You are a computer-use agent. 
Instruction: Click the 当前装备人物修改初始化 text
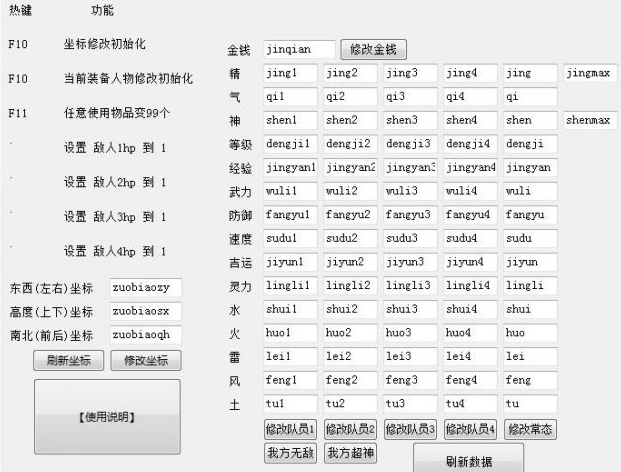pyautogui.click(x=128, y=78)
